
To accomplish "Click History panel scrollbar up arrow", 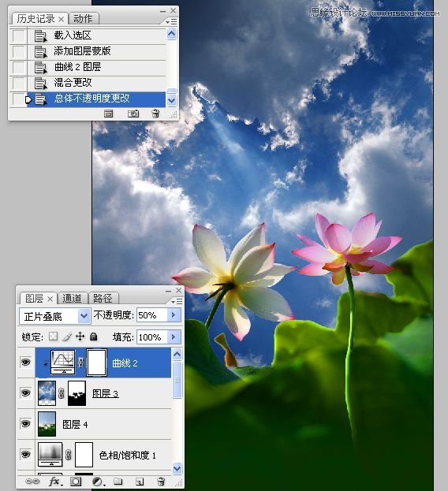I will 171,34.
